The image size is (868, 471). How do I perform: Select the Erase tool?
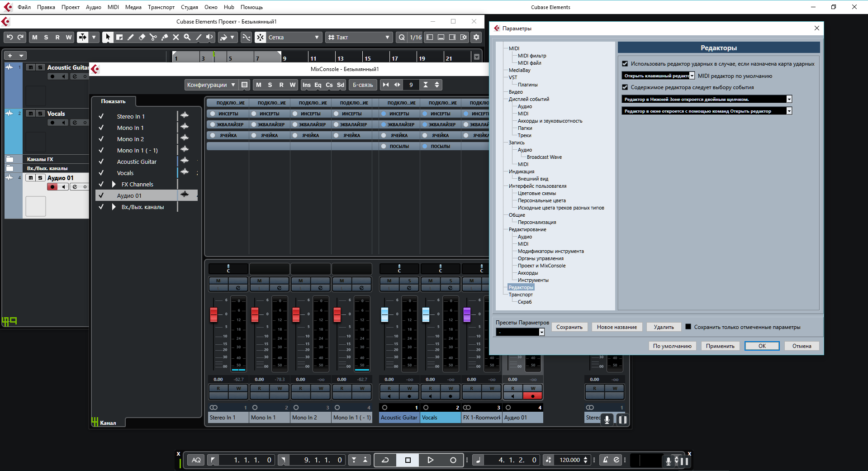coord(142,37)
